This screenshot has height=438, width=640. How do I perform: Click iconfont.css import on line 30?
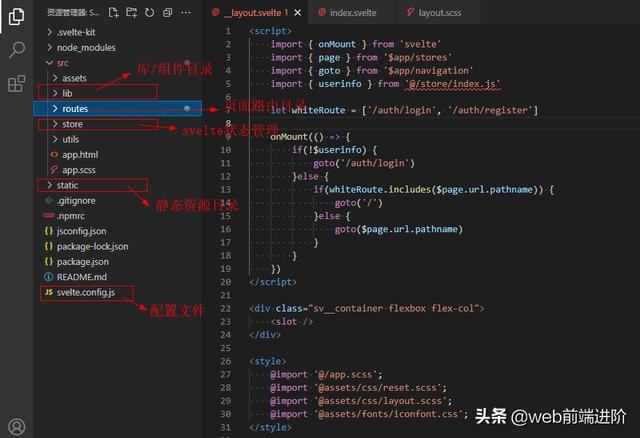[388, 414]
